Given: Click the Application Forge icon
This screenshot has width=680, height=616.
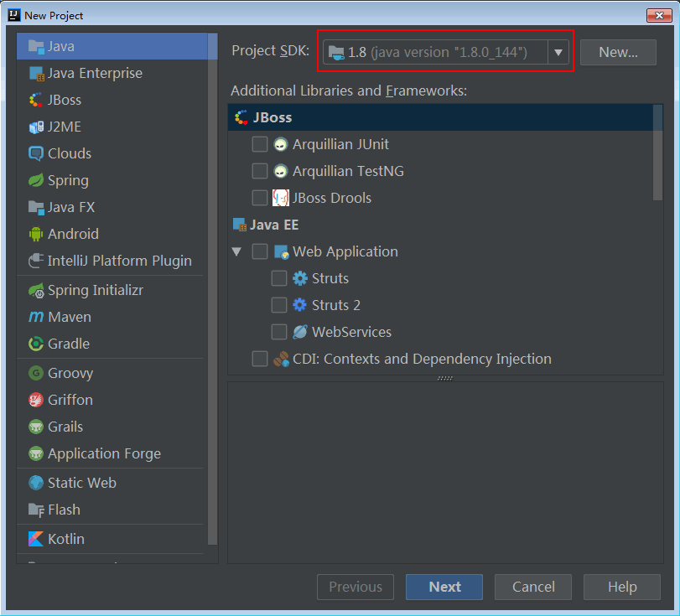Looking at the screenshot, I should (x=36, y=454).
